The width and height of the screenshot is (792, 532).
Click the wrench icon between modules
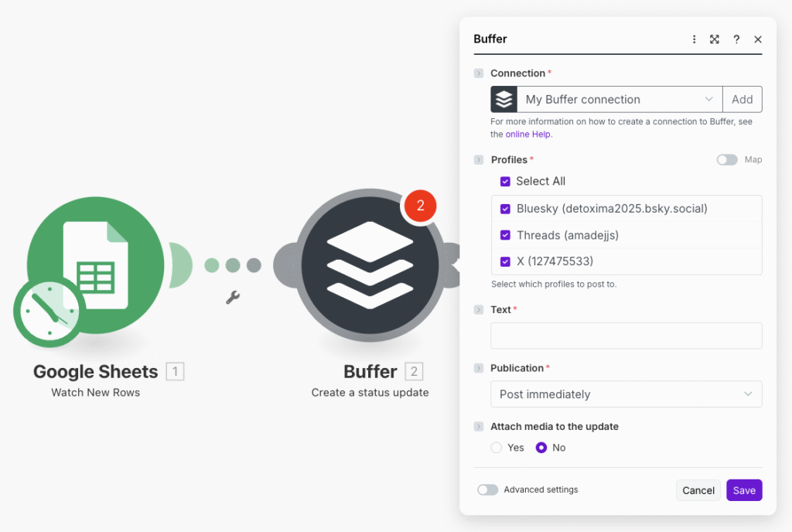point(232,297)
